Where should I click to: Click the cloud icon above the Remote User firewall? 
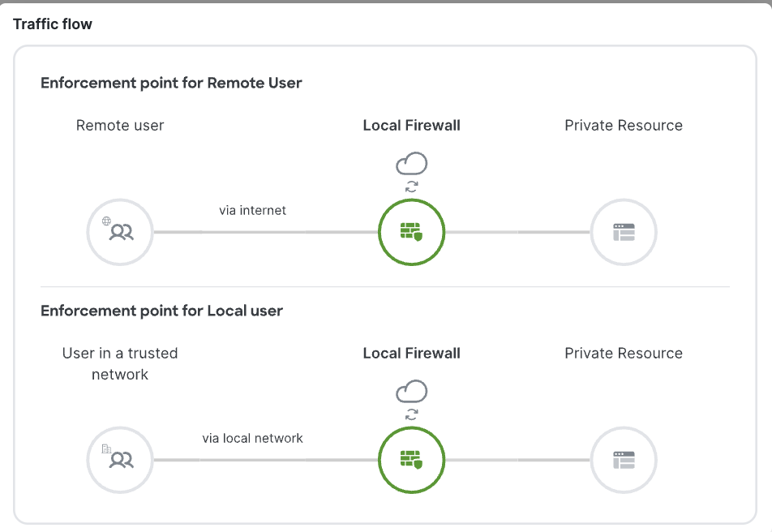(x=412, y=165)
